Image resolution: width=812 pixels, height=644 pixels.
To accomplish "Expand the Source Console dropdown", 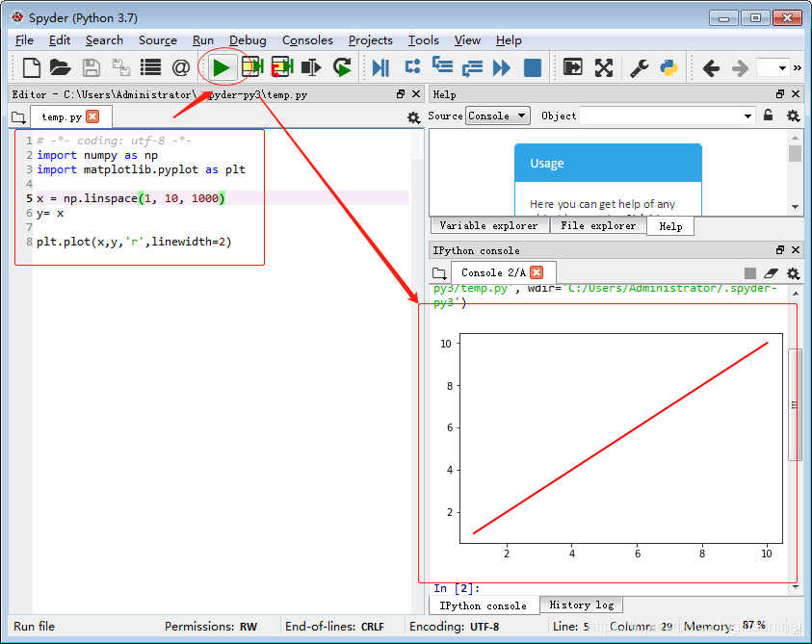I will (498, 116).
